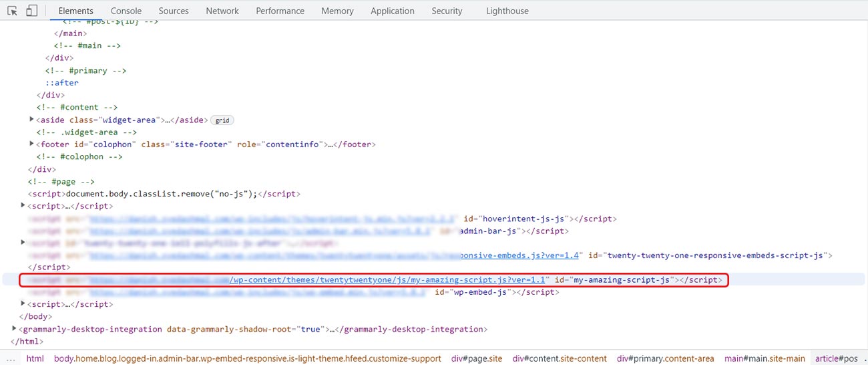Select the .widget-area comment line
868x365 pixels.
[x=87, y=132]
